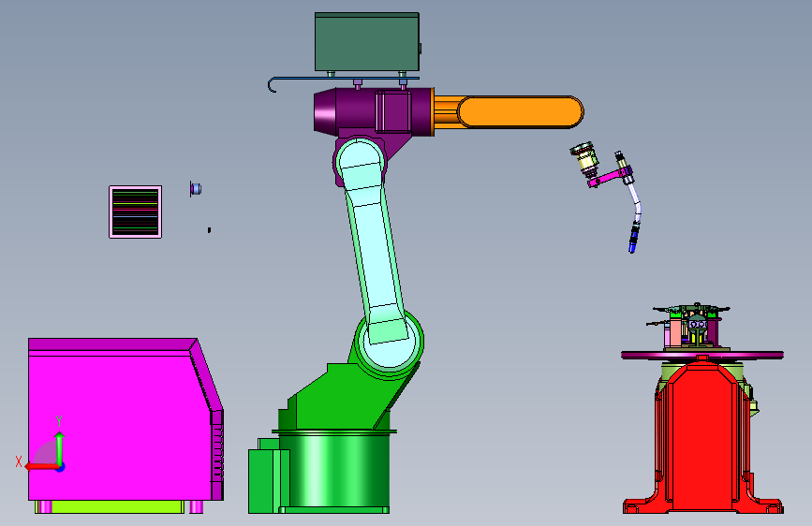Pick the large magenta controller cabinet
Image resolution: width=812 pixels, height=526 pixels.
pyautogui.click(x=125, y=420)
